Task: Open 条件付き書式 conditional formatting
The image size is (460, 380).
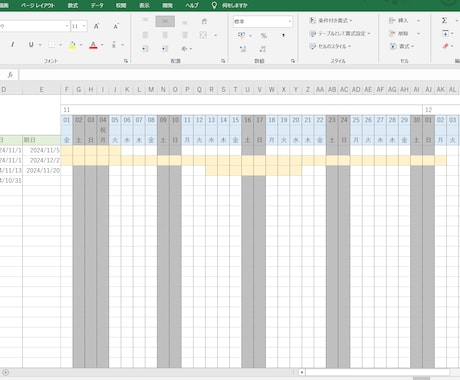Action: [330, 20]
